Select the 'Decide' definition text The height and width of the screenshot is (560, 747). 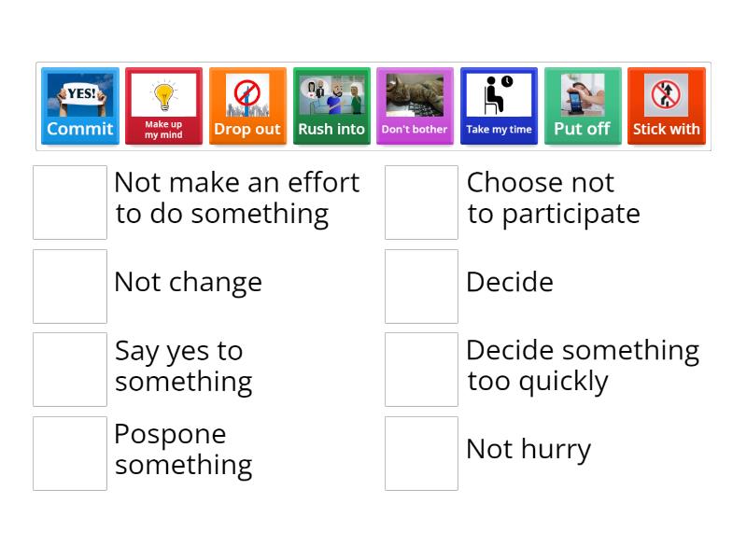pos(511,282)
